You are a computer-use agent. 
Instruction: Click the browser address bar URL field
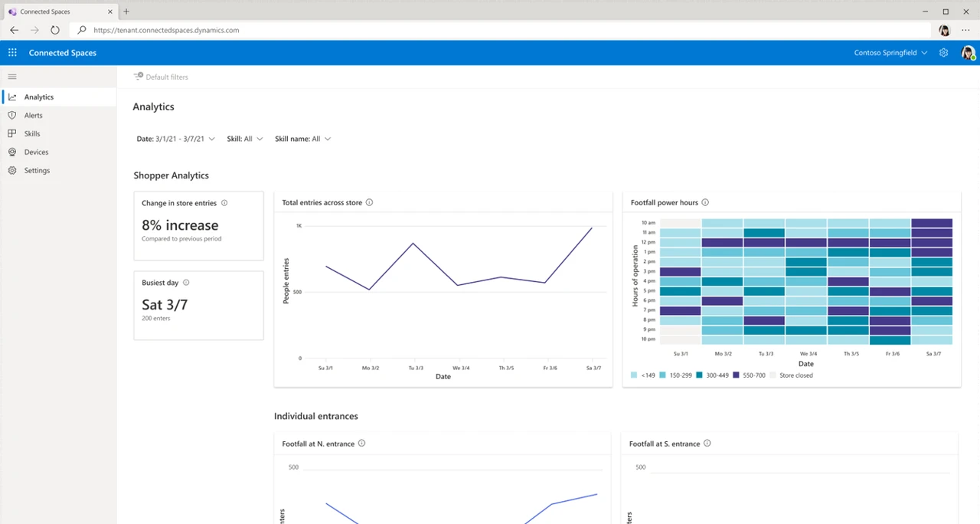(501, 30)
